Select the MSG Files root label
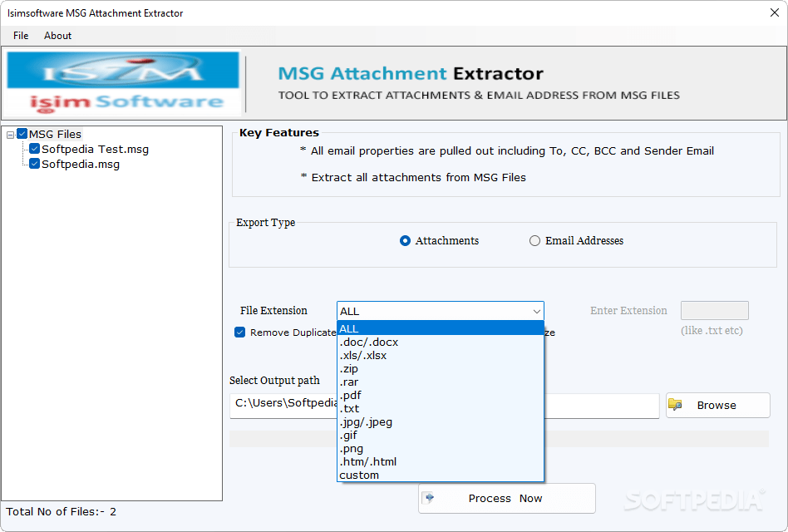Image resolution: width=788 pixels, height=532 pixels. [x=55, y=134]
